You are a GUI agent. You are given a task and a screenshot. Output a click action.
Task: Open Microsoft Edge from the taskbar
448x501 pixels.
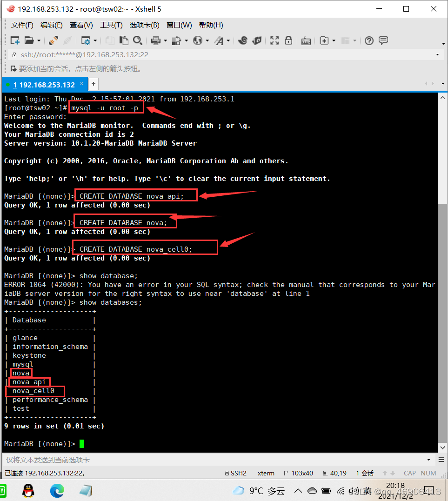pos(57,491)
